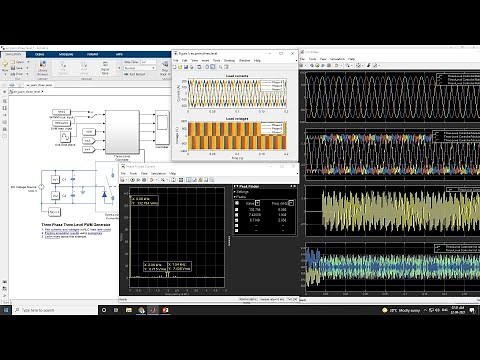Collapse the Peaks section in Peak Finder
Viewport: 480px width, 360px height.
(235, 197)
